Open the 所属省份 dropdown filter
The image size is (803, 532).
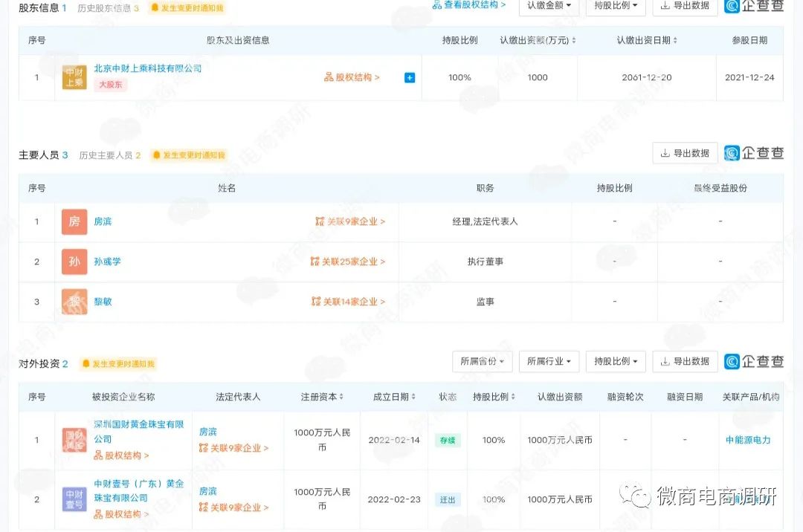[482, 362]
